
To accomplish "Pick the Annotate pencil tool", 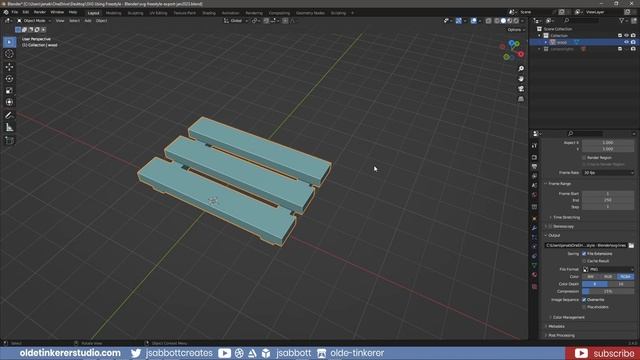I will [9, 116].
